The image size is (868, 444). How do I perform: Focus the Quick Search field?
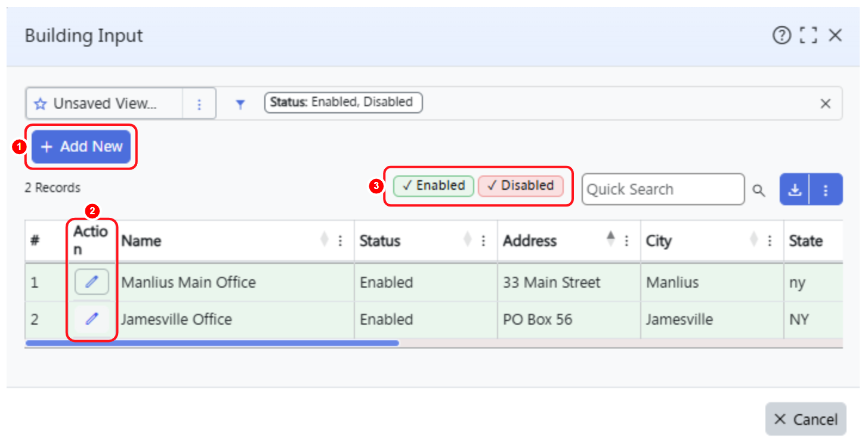[663, 190]
